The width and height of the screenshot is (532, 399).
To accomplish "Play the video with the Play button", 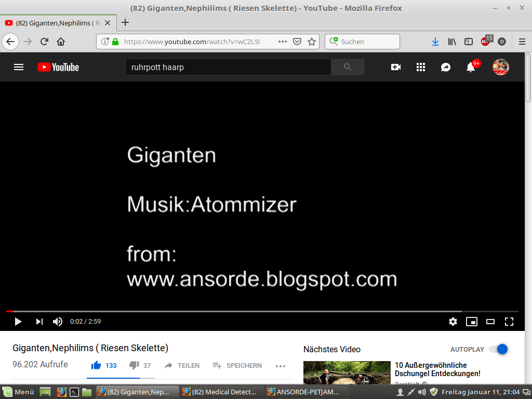I will point(18,321).
